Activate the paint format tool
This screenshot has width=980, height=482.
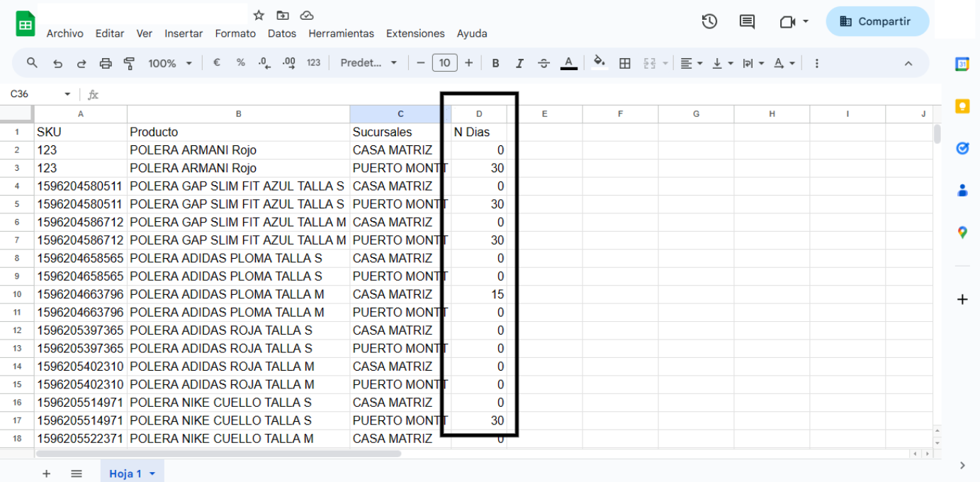(129, 63)
